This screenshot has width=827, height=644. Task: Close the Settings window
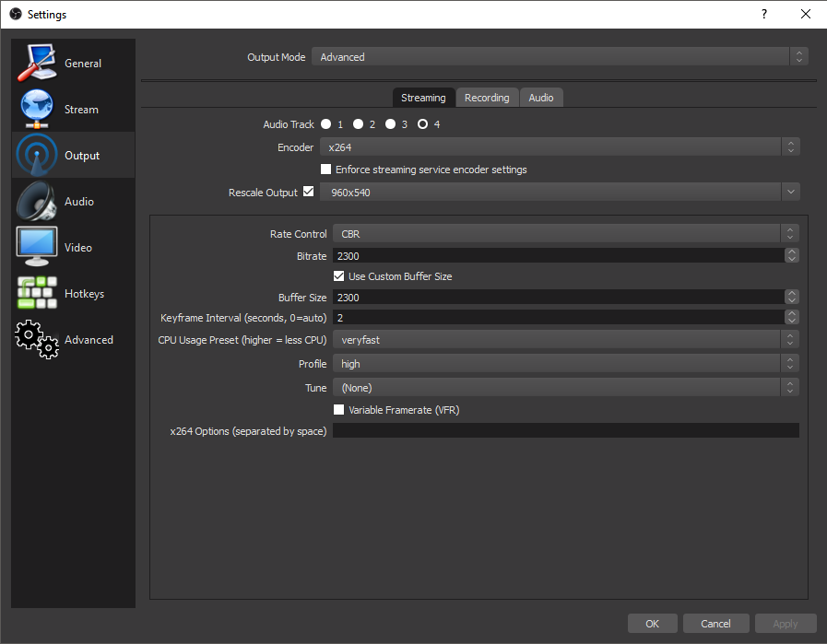806,14
